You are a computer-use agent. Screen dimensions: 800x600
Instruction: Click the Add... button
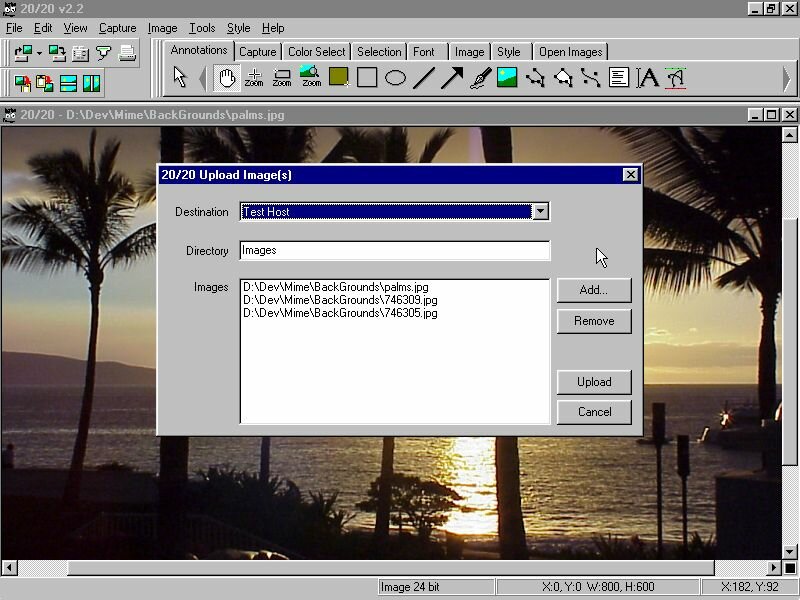pyautogui.click(x=594, y=290)
